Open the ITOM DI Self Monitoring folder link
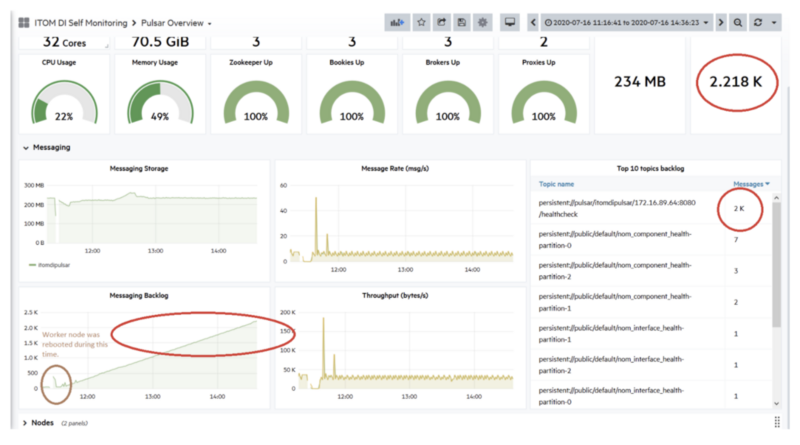Image resolution: width=800 pixels, height=445 pixels. pos(81,23)
